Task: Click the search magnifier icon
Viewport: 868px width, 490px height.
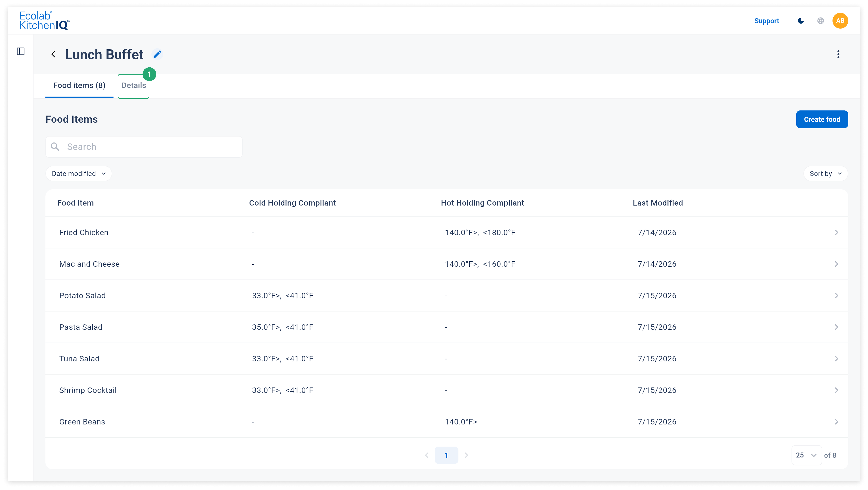Action: pyautogui.click(x=55, y=147)
